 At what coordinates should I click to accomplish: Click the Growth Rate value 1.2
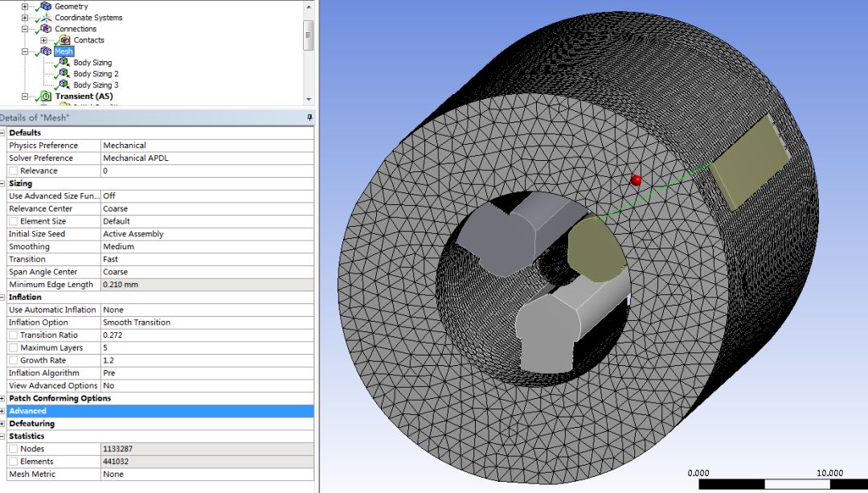point(207,360)
